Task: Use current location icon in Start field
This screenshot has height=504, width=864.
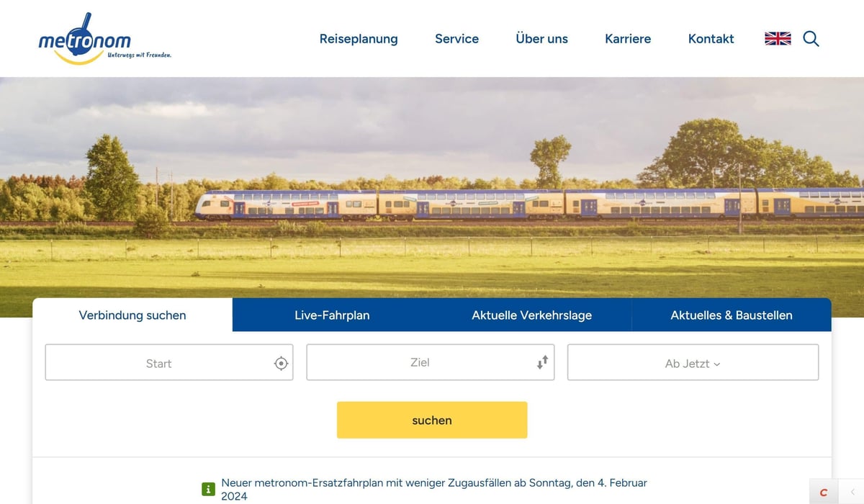Action: (x=281, y=364)
